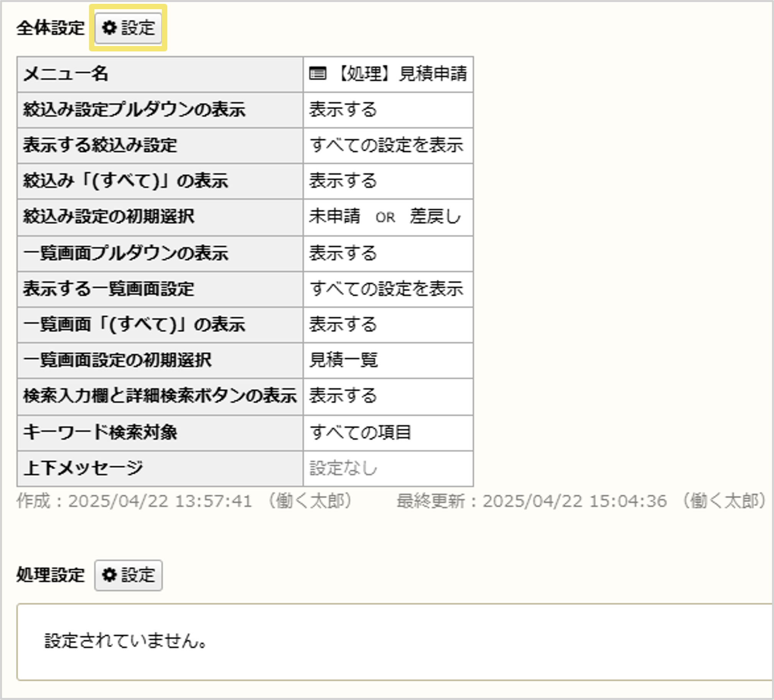The width and height of the screenshot is (774, 700).
Task: Click the gear icon in the highlighted 設定 button
Action: tap(110, 28)
